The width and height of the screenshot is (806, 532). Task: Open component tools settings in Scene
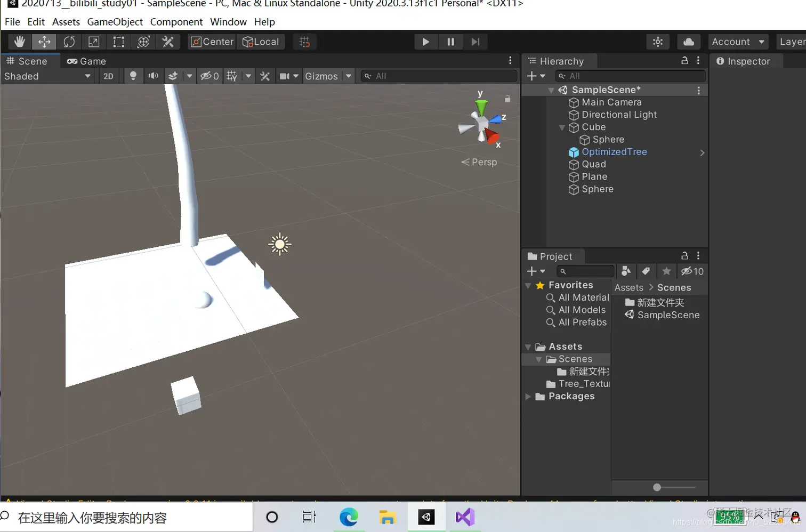265,76
